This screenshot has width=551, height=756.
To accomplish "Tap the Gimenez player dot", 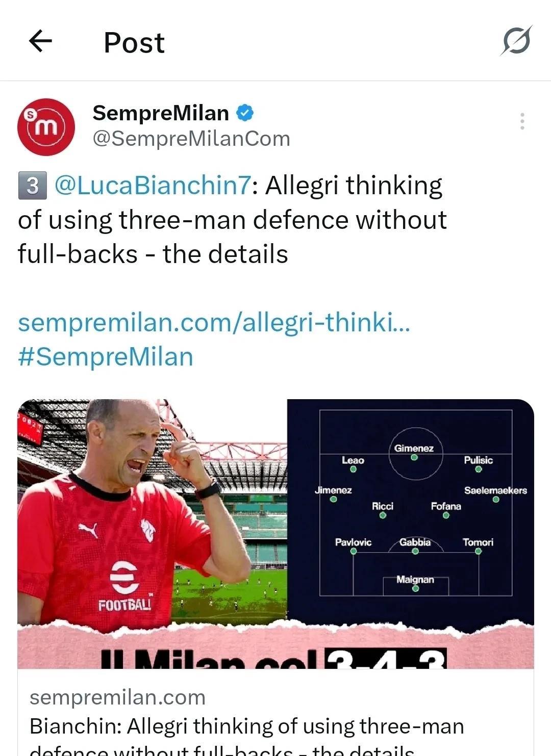I will 414,457.
